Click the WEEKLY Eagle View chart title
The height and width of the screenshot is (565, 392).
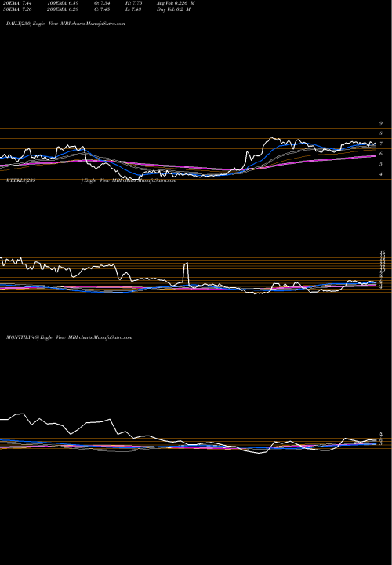pyautogui.click(x=91, y=181)
